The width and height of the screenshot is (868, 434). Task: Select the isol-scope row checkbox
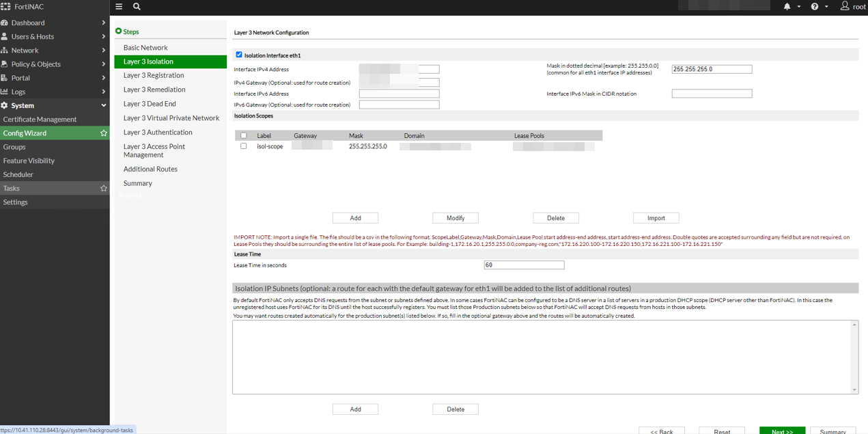click(244, 146)
